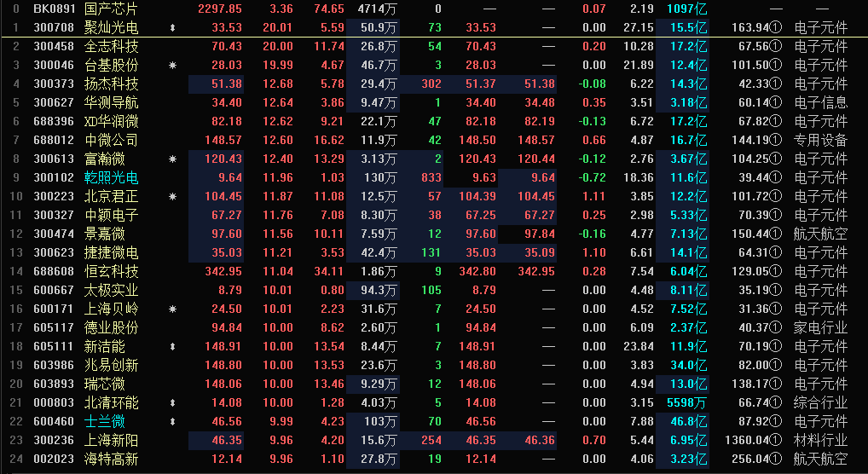Click stock code 688012
The height and width of the screenshot is (474, 868).
coord(54,140)
